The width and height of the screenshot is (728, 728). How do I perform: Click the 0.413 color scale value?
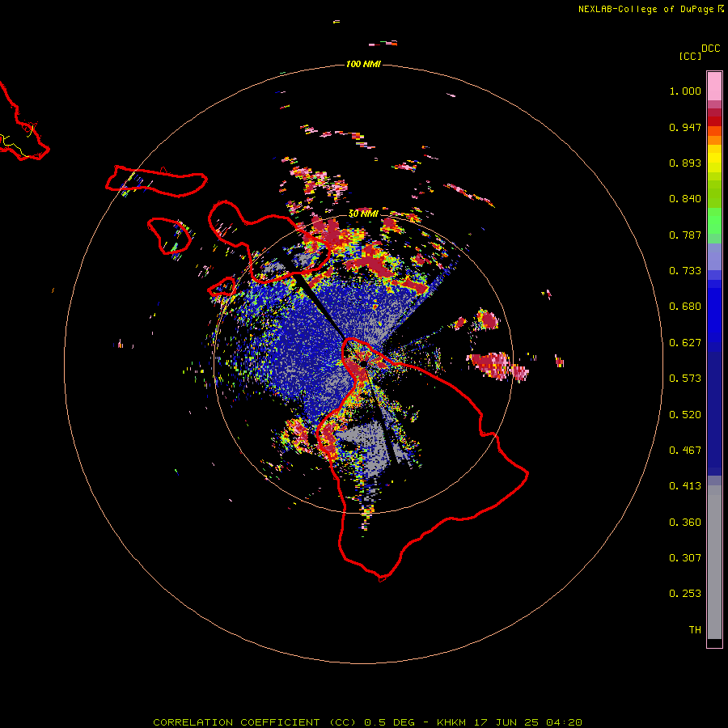tap(685, 486)
